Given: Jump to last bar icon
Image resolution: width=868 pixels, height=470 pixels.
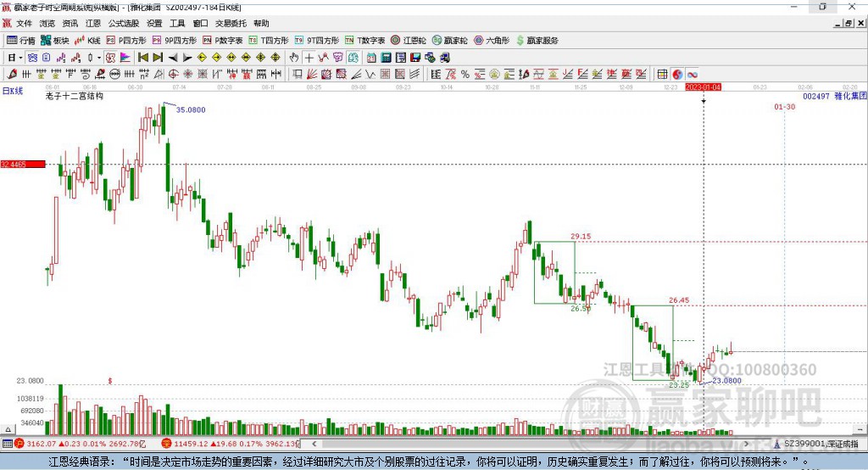Looking at the screenshot, I should click(158, 58).
